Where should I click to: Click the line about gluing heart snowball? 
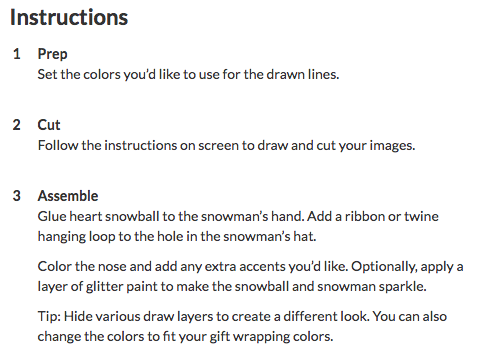(x=238, y=217)
